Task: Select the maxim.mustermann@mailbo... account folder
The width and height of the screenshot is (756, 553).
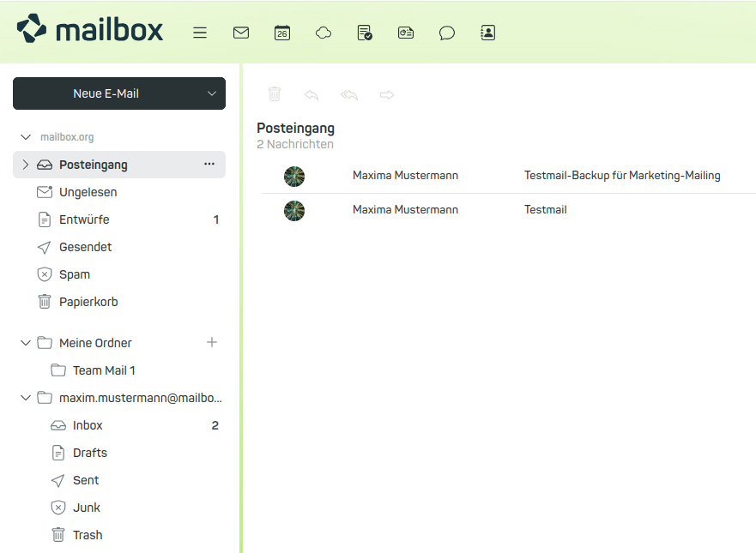Action: pos(119,398)
